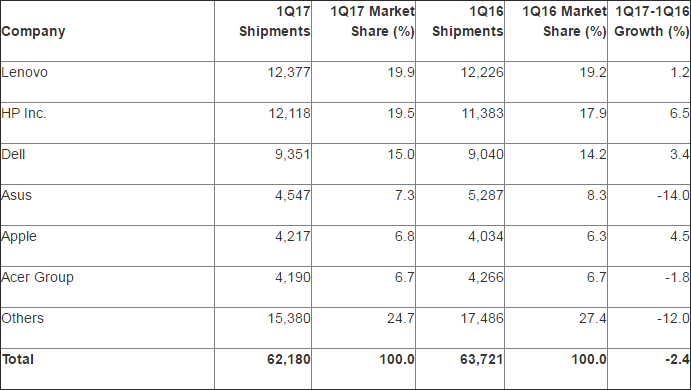This screenshot has width=691, height=390.
Task: Click HP Inc. growth value 6.5
Action: pyautogui.click(x=680, y=113)
